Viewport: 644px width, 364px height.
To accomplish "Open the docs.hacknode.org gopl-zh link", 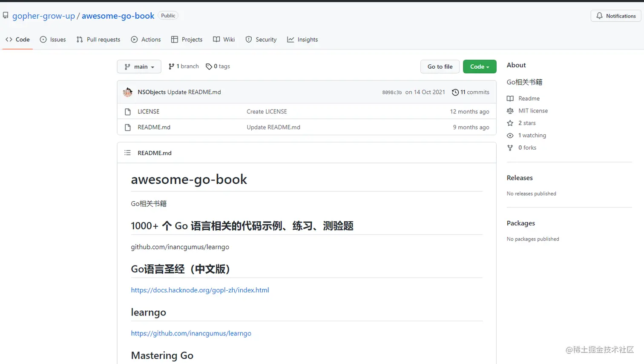I will [x=200, y=290].
